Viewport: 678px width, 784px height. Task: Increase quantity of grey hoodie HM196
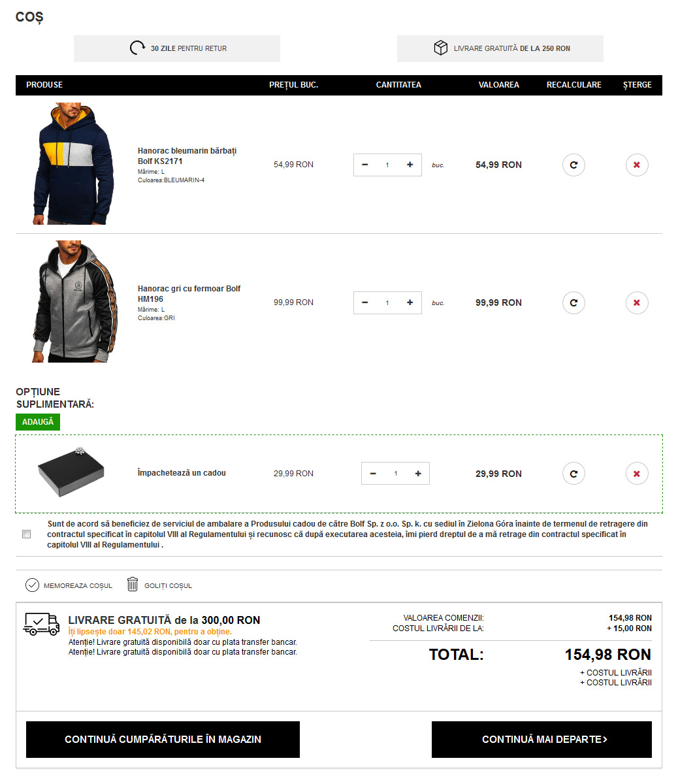point(410,302)
